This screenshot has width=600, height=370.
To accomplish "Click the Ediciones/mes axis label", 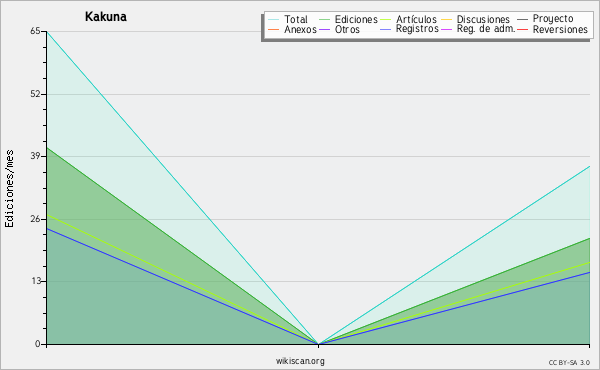I will 9,189.
